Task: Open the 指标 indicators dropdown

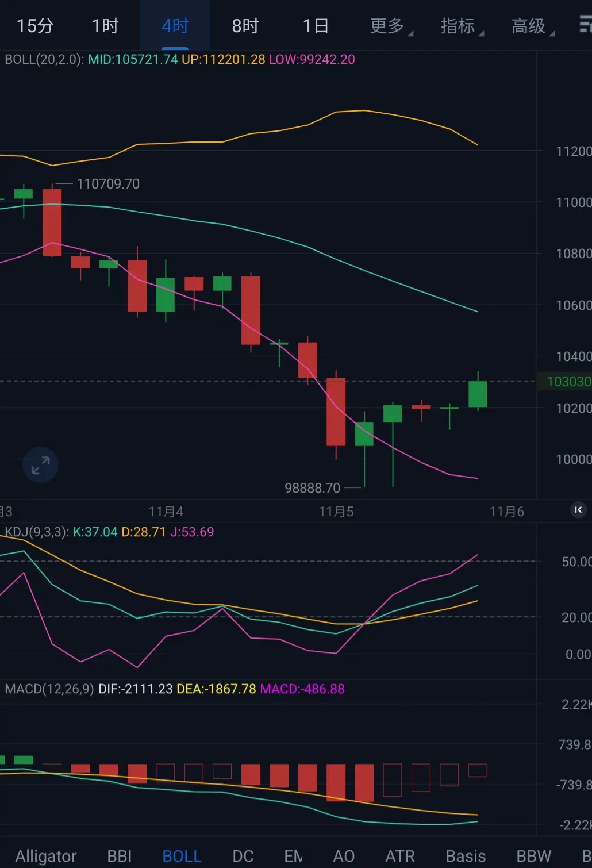Action: [x=462, y=26]
